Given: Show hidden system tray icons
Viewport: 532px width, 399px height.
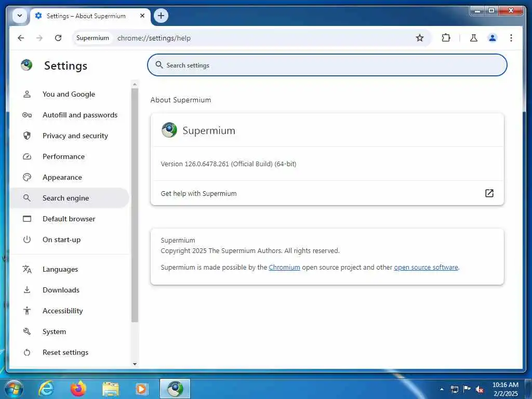Looking at the screenshot, I should pos(442,389).
